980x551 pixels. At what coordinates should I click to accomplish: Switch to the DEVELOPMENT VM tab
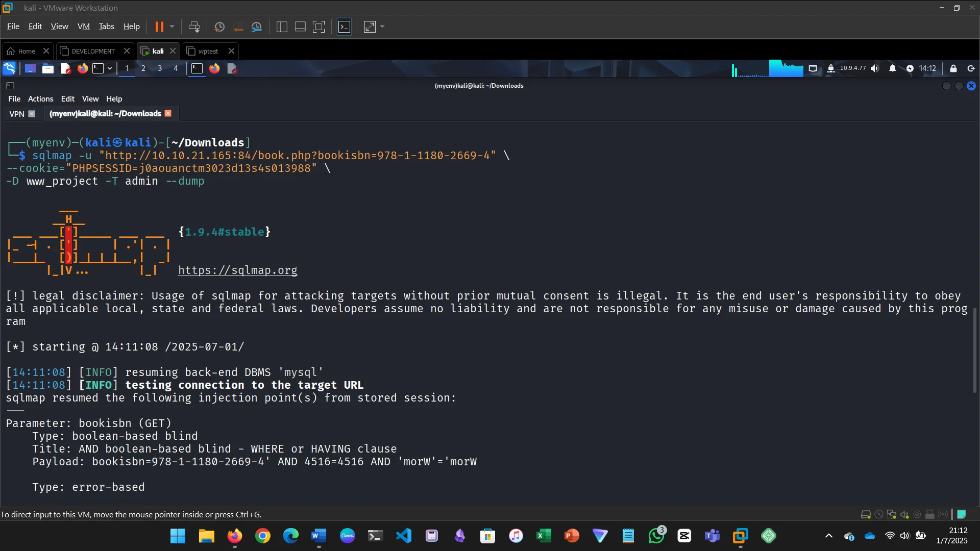tap(93, 51)
